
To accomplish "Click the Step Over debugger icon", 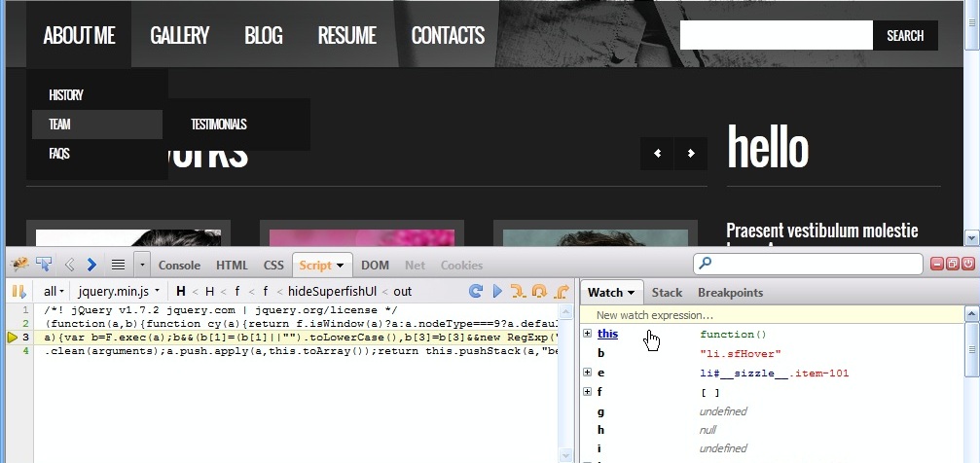I will 538,291.
